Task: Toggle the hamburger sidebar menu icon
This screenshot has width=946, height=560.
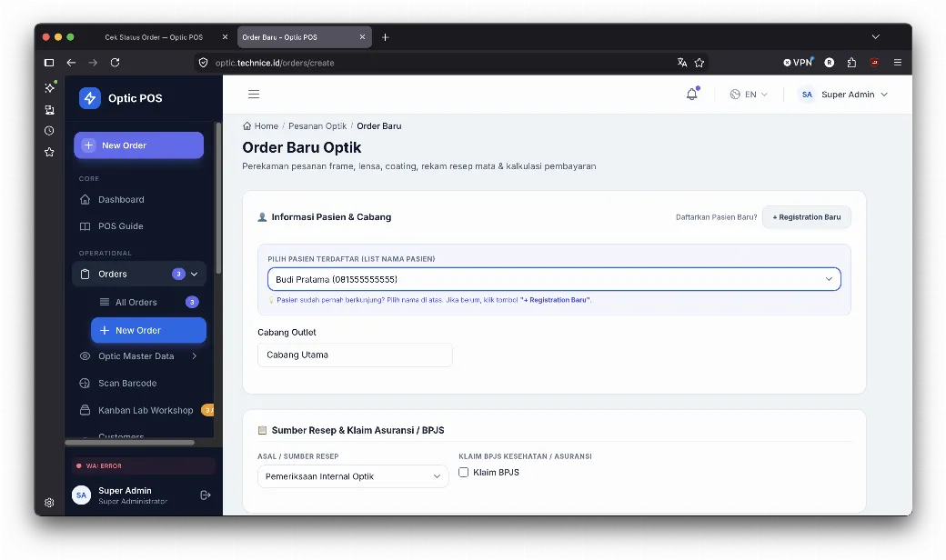Action: (254, 94)
